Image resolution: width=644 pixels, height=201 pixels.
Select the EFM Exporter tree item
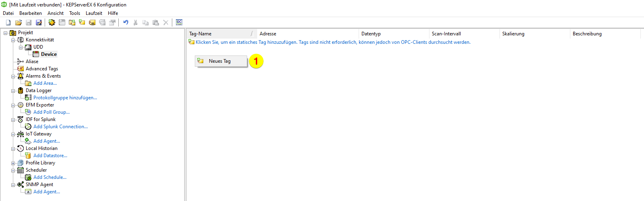[40, 105]
